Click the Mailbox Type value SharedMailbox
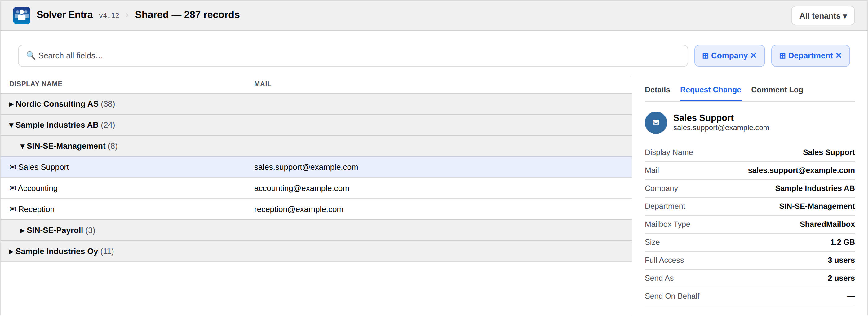This screenshot has width=868, height=316. pos(827,224)
